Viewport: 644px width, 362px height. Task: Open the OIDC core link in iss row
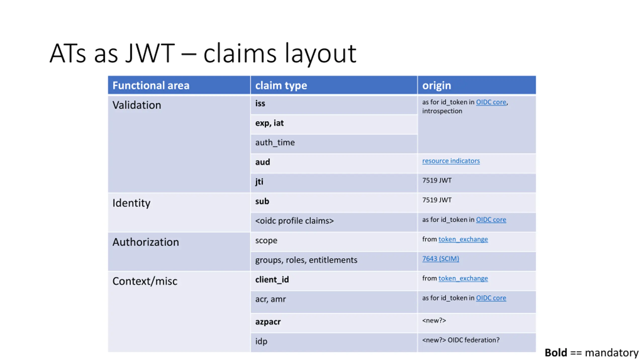tap(491, 102)
